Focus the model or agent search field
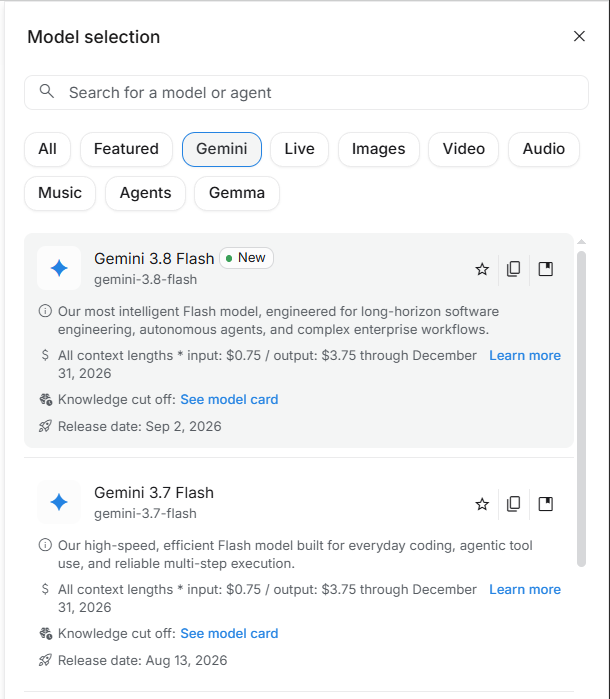This screenshot has width=610, height=699. point(306,92)
